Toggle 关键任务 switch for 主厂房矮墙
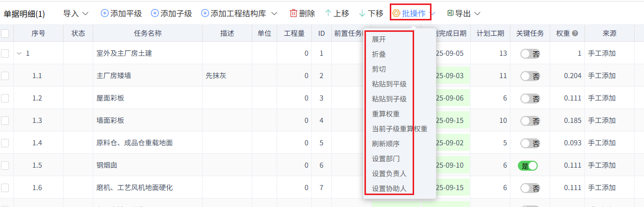 coord(530,76)
